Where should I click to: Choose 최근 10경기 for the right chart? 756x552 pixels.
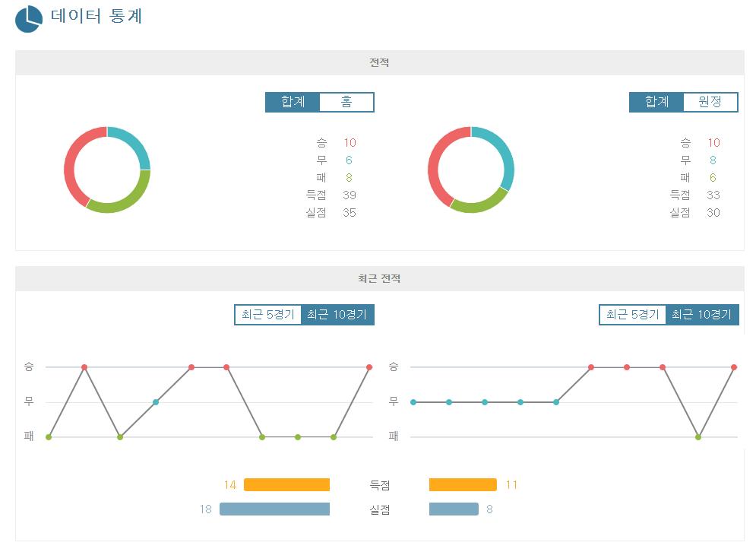pos(702,315)
